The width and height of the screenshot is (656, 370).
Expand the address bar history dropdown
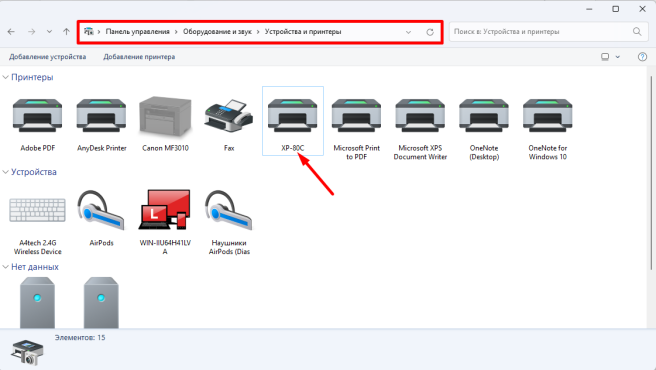point(408,32)
